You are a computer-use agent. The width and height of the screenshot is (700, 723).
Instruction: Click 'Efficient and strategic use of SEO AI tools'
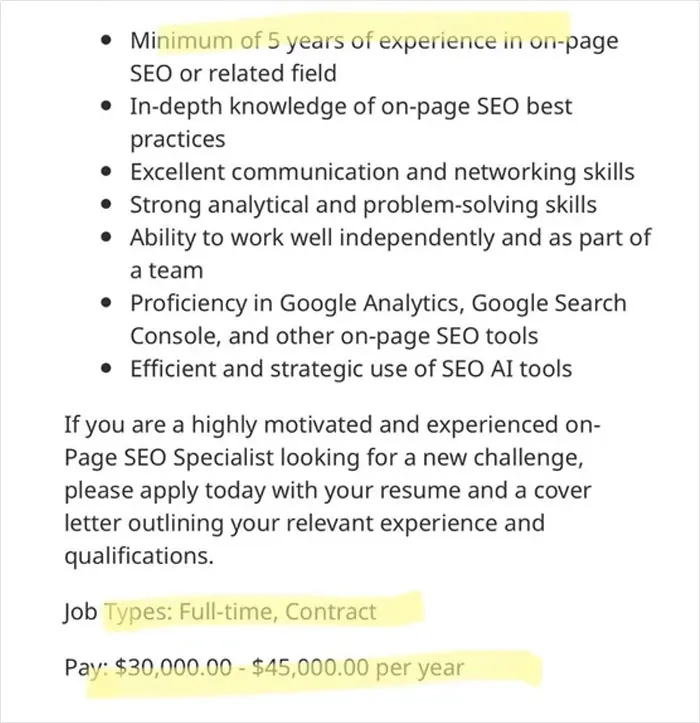351,369
